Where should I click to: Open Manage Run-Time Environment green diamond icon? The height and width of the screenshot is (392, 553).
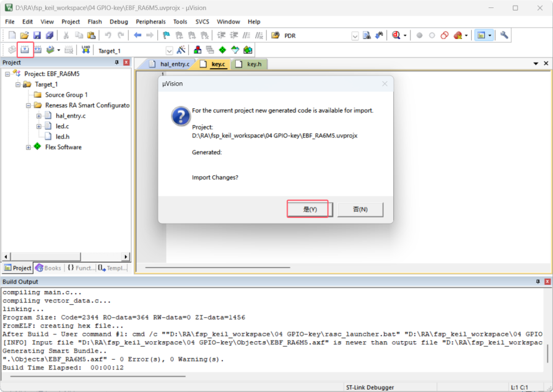pyautogui.click(x=222, y=50)
